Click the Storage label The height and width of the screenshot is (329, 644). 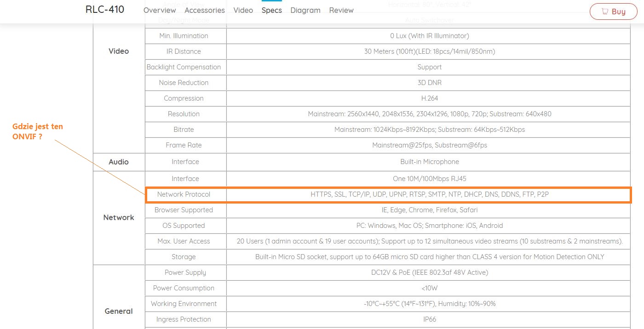pos(184,257)
